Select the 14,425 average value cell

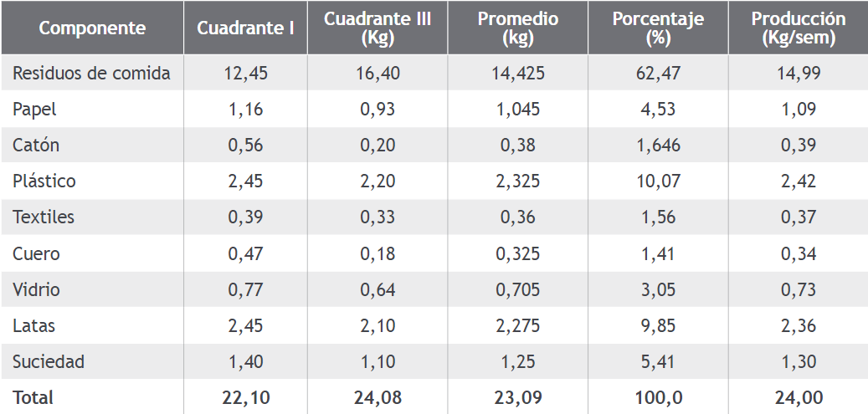coord(517,73)
